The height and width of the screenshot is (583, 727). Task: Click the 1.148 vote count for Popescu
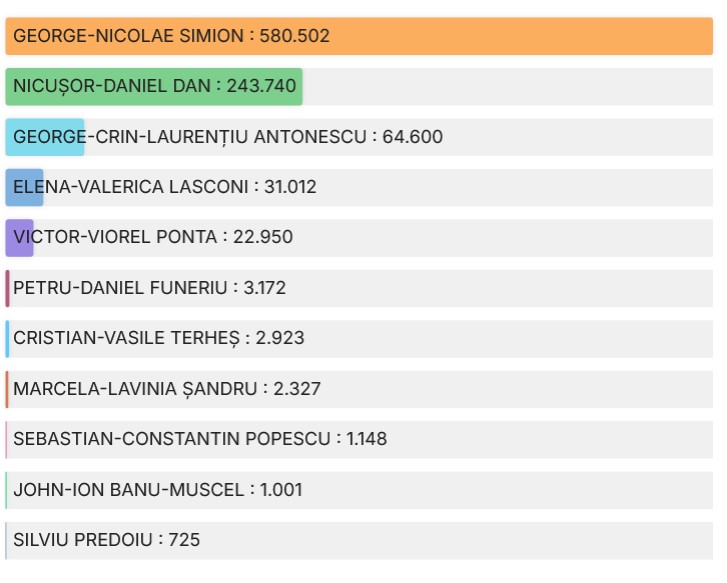[366, 439]
